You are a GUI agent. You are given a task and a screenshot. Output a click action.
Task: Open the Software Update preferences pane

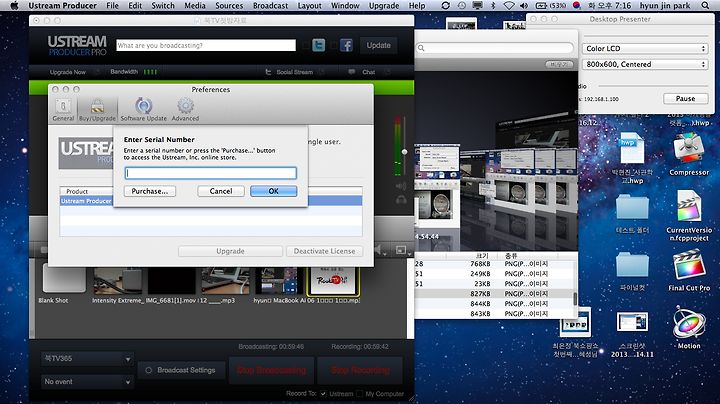[x=143, y=110]
